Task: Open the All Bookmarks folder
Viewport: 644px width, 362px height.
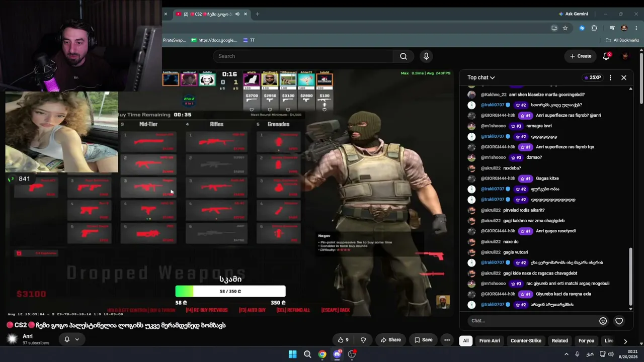Action: (622, 40)
